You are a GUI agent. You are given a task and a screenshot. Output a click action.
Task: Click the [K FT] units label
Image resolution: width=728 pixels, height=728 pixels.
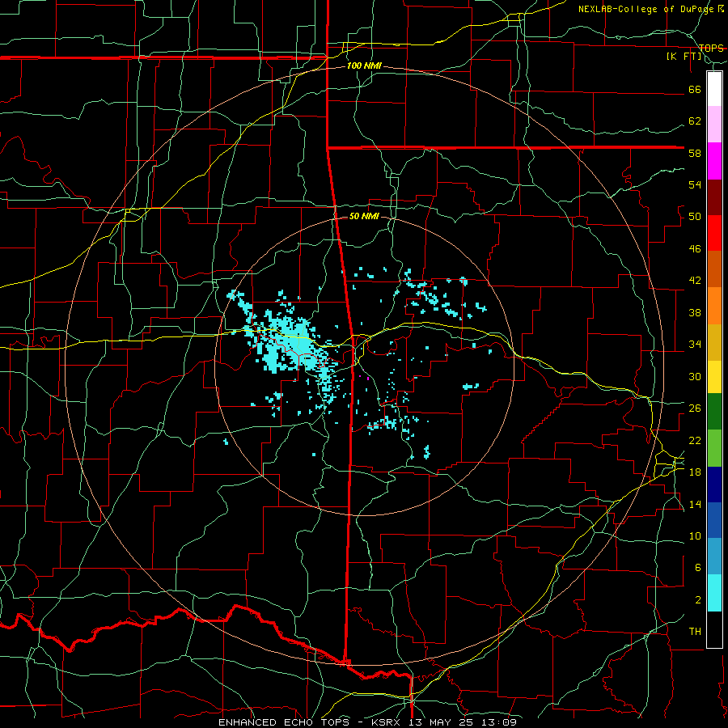(x=684, y=56)
